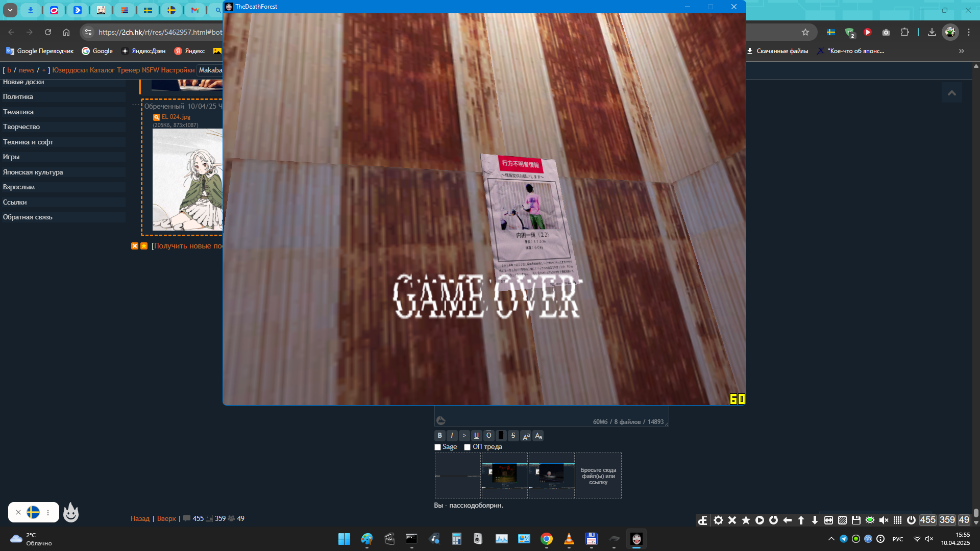The image size is (980, 551).
Task: Open the Каталог link in top navigation
Action: (102, 70)
